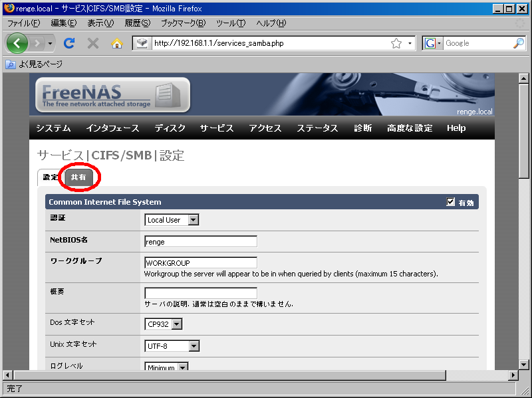Click the vertical scrollbar up arrow
Image resolution: width=532 pixels, height=398 pixels.
coord(523,78)
